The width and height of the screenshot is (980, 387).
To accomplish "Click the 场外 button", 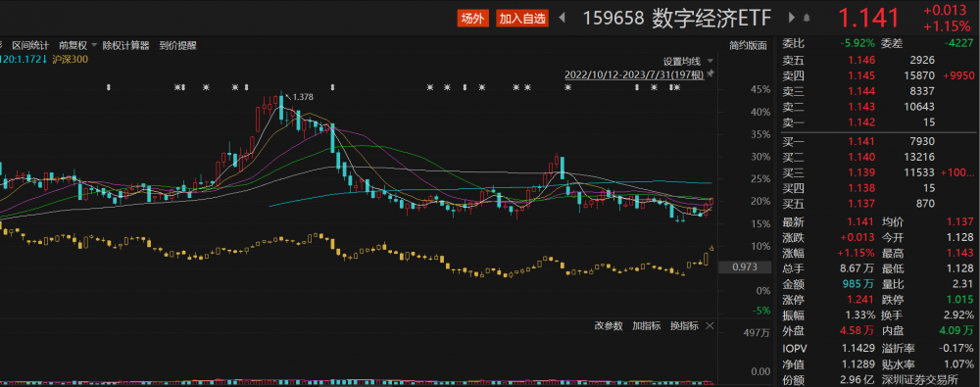I will [472, 19].
